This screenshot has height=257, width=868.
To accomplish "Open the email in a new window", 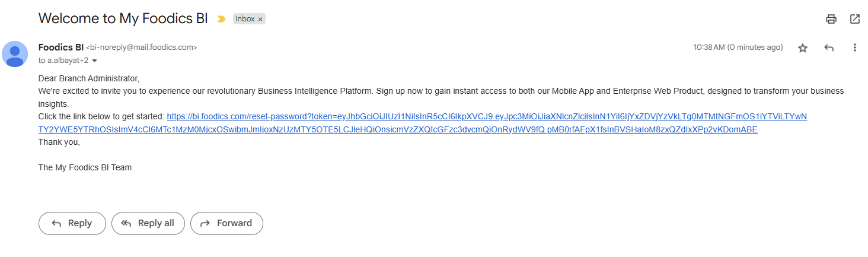I will 855,19.
